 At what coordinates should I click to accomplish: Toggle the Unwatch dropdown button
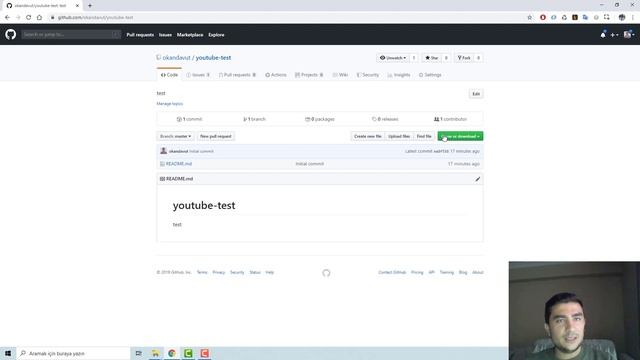pyautogui.click(x=393, y=58)
